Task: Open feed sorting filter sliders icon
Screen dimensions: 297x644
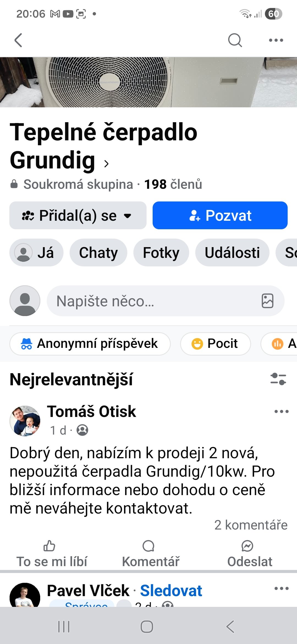Action: coord(278,379)
